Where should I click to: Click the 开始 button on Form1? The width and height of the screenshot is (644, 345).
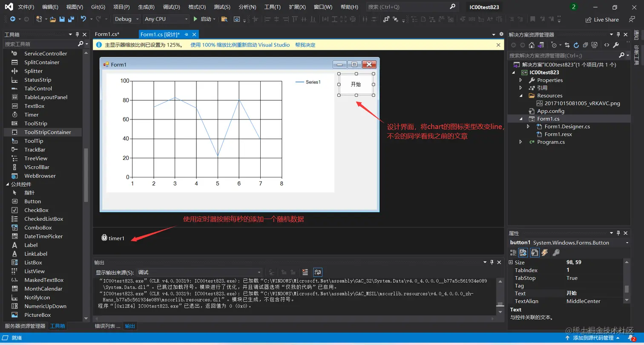pyautogui.click(x=356, y=84)
